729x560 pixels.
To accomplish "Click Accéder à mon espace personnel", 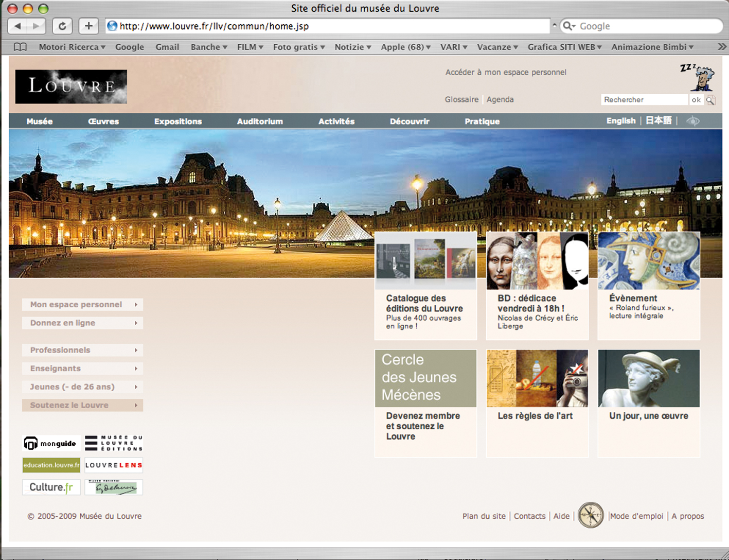I will point(506,72).
